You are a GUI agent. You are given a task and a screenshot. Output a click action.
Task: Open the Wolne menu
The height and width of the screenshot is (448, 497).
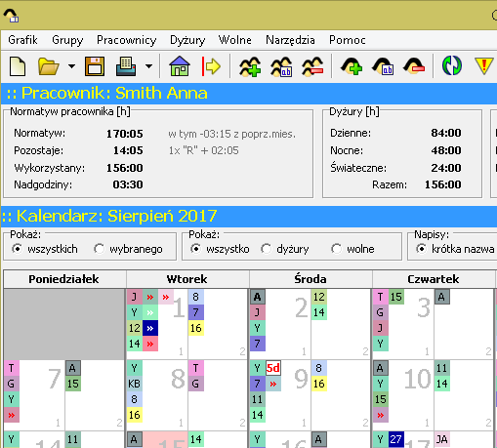pyautogui.click(x=235, y=40)
